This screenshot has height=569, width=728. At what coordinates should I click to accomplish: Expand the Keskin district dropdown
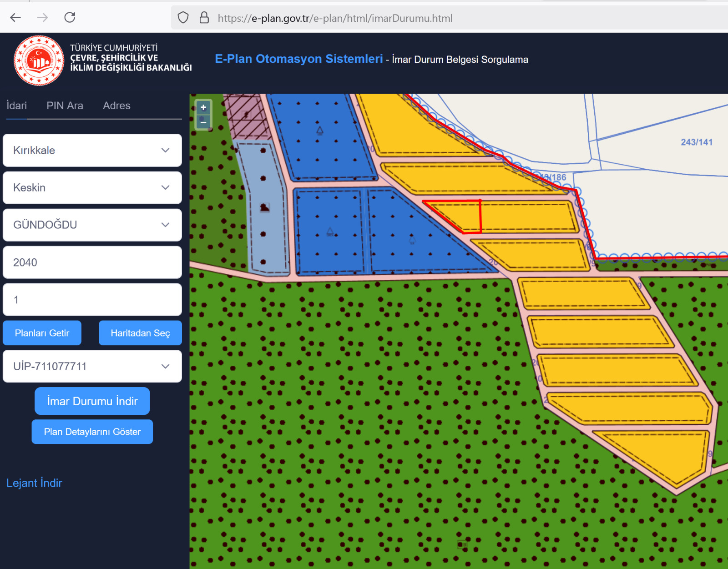coord(92,187)
